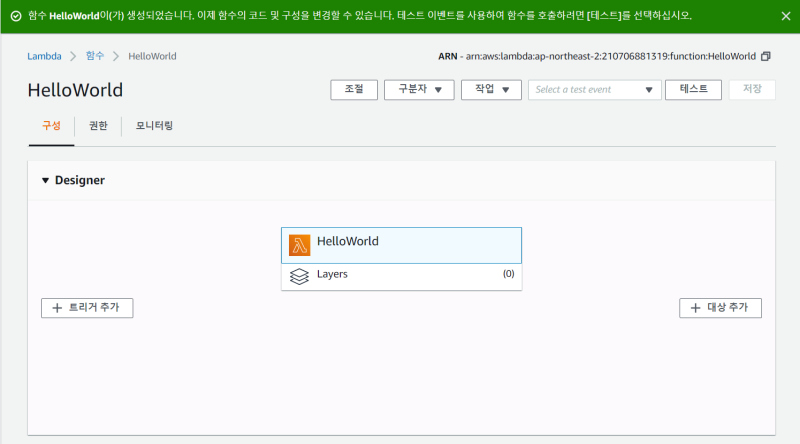This screenshot has width=800, height=444.
Task: Switch to the 모니터링 tab
Action: point(154,126)
